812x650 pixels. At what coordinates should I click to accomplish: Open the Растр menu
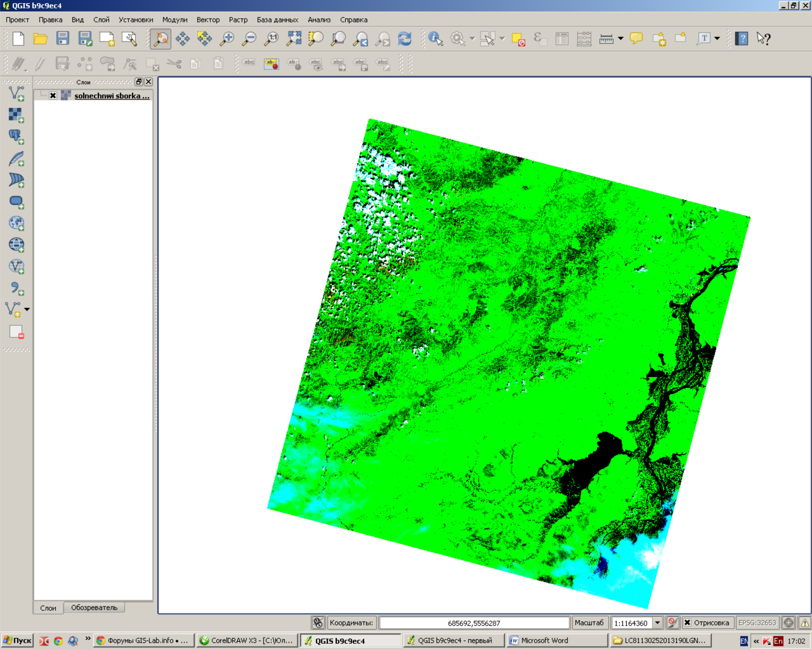(238, 20)
